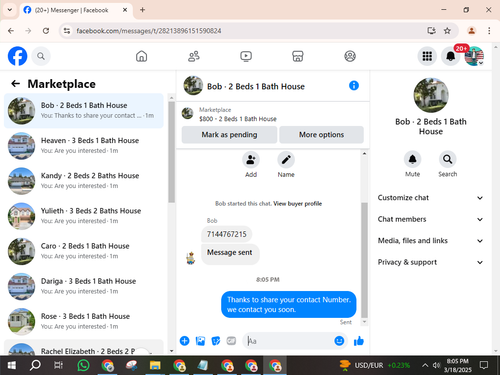Open more actions plus icon
Viewport: 500px width, 375px height.
pos(184,341)
